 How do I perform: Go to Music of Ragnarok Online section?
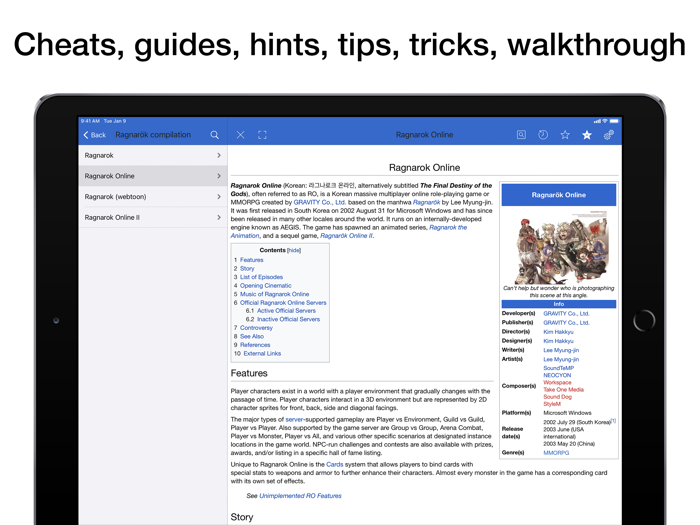(275, 294)
